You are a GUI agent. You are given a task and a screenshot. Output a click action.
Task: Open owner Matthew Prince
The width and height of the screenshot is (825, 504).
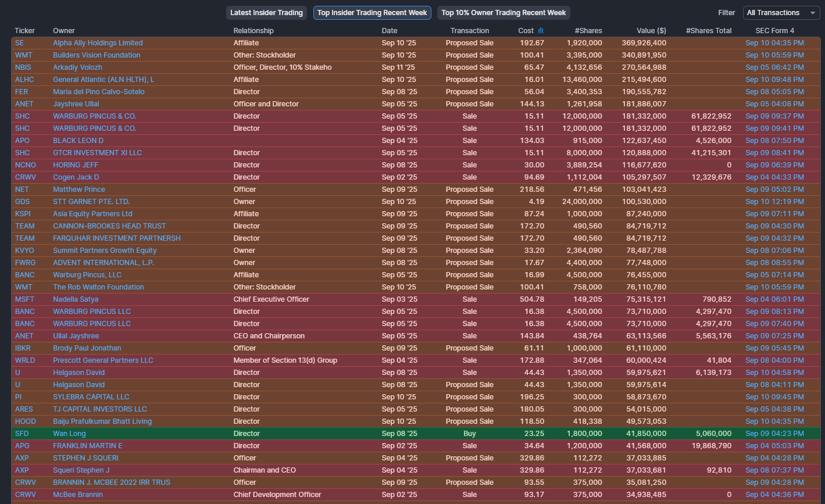pos(79,190)
